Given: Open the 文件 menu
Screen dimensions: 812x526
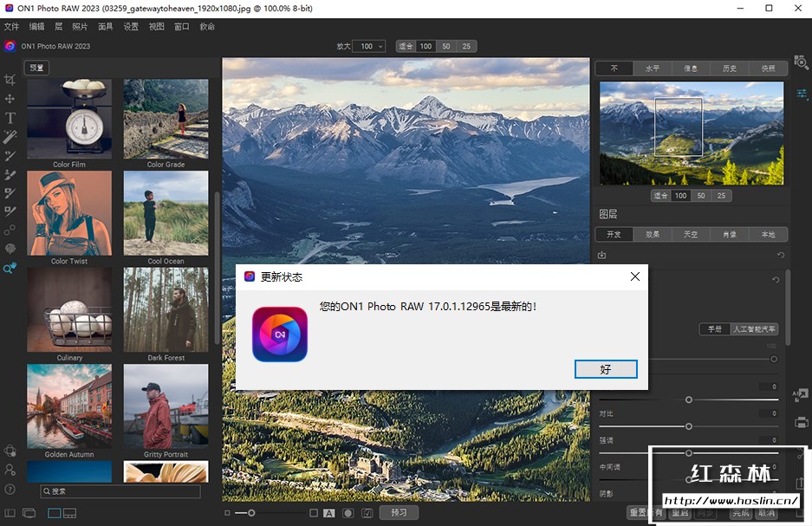Looking at the screenshot, I should tap(11, 27).
